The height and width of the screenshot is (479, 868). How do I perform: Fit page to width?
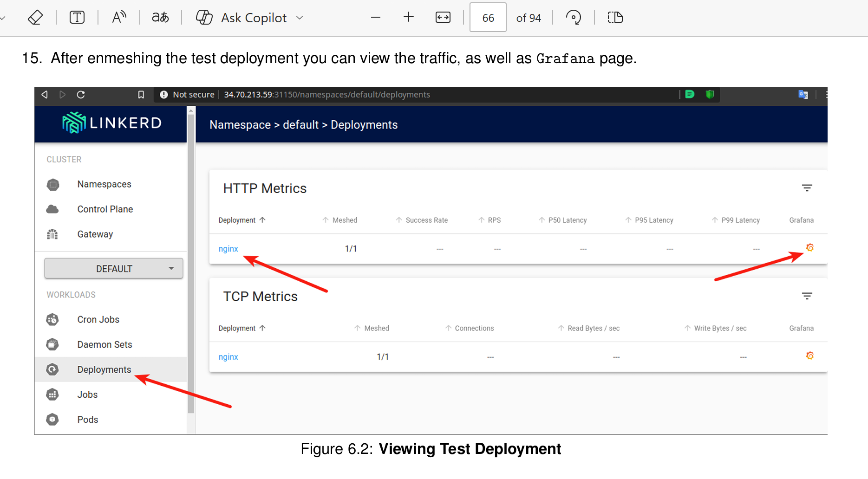[x=443, y=18]
